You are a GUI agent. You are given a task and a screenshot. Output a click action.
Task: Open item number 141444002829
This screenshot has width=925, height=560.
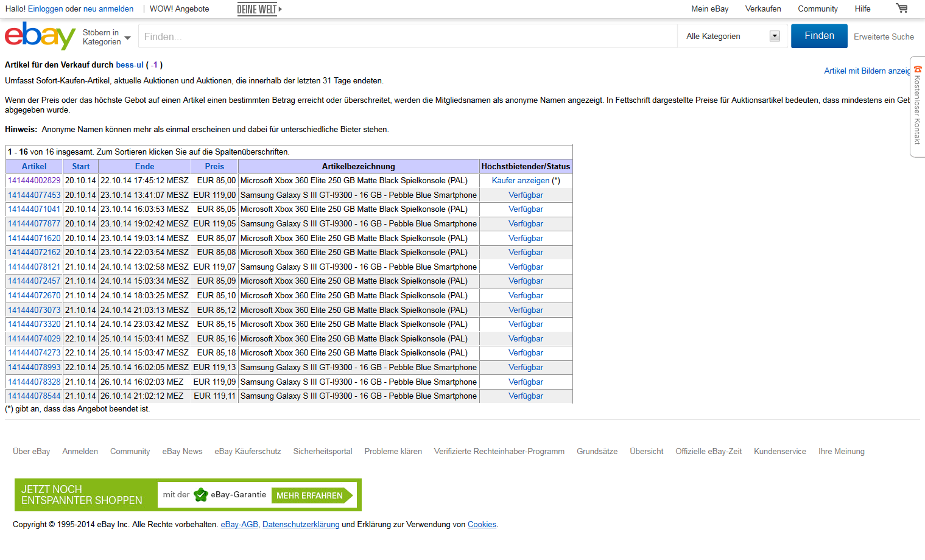[34, 180]
